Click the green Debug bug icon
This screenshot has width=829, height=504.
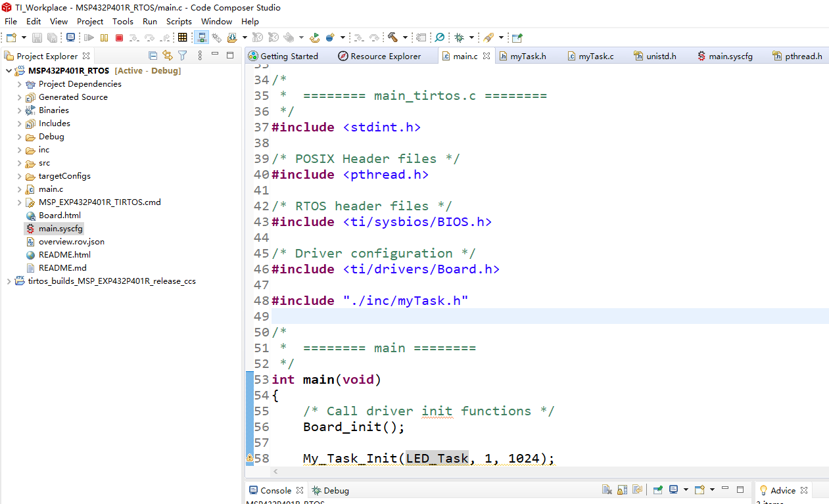(x=459, y=37)
